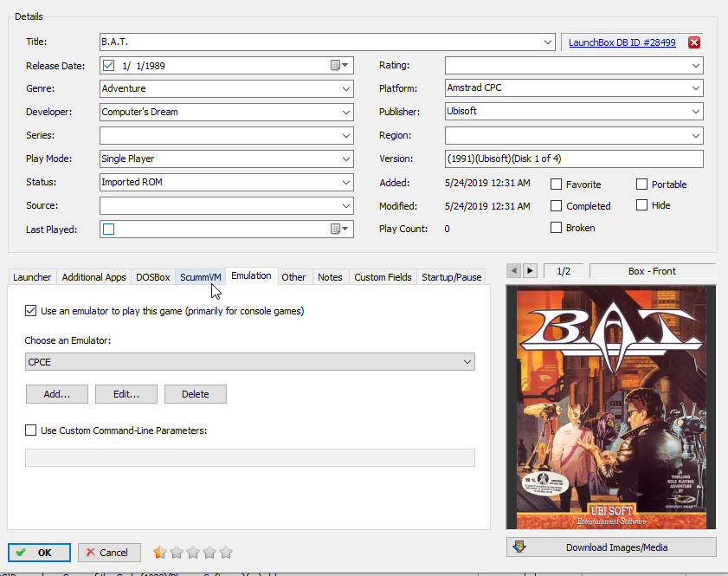Set rating to fourth star
This screenshot has height=576, width=728.
pyautogui.click(x=209, y=553)
